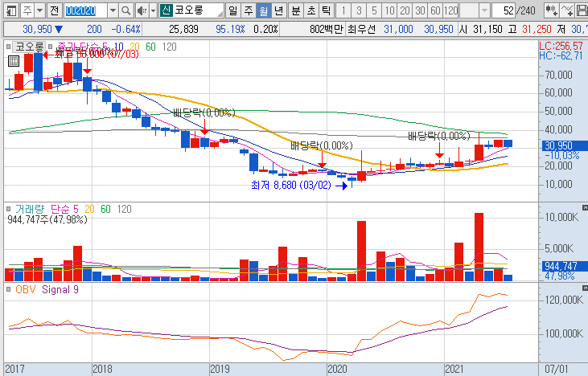Click the 거래량 volume indicator label

tap(29, 209)
